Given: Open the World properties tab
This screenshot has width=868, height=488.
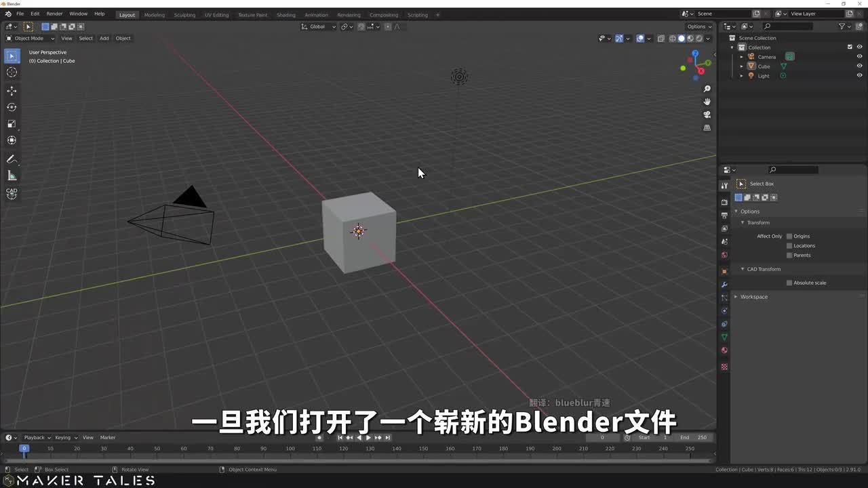Looking at the screenshot, I should pyautogui.click(x=724, y=255).
